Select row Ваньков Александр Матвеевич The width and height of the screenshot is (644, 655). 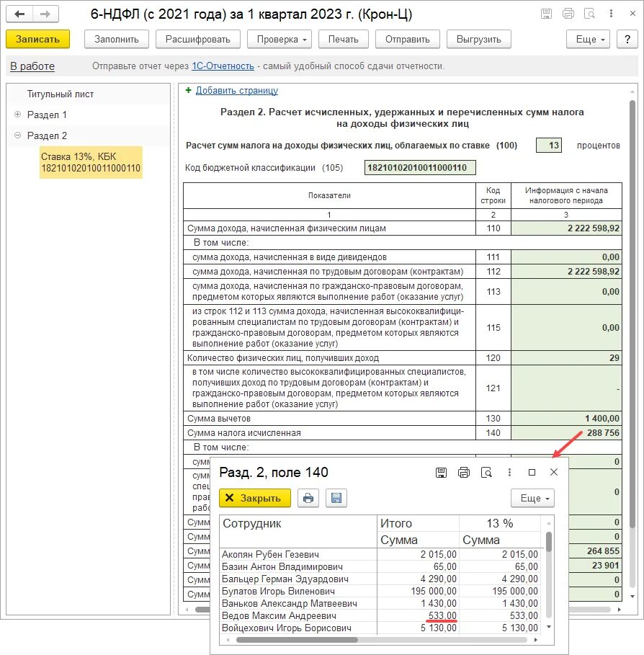point(380,603)
